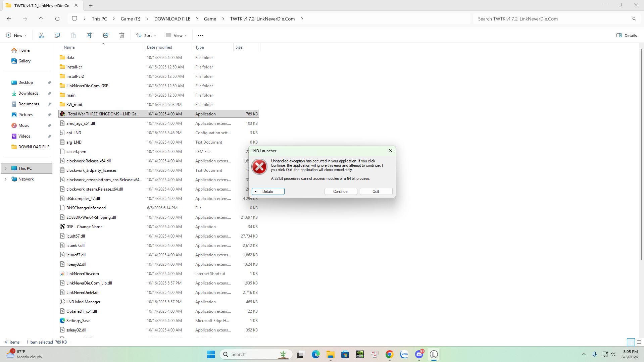
Task: Open LND Launcher taskbar icon
Action: 434,354
